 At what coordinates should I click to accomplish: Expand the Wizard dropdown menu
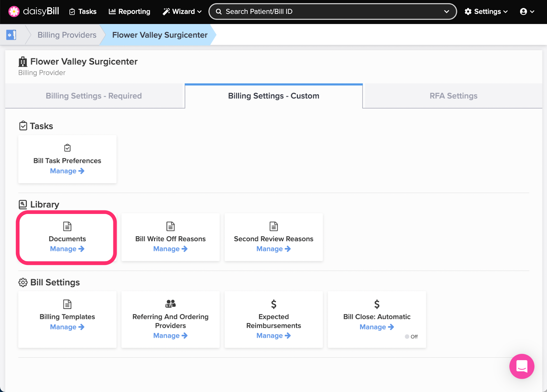182,12
